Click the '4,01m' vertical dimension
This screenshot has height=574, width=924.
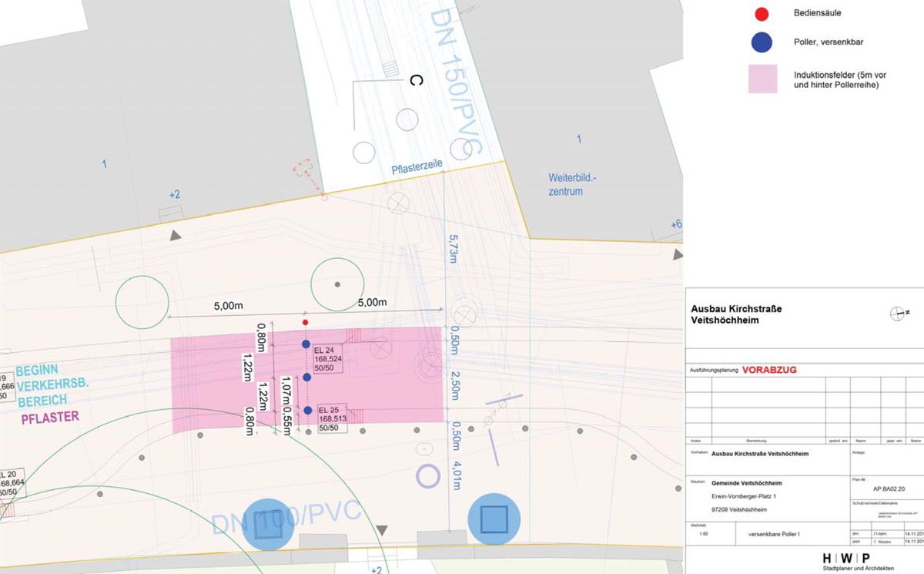pyautogui.click(x=456, y=475)
